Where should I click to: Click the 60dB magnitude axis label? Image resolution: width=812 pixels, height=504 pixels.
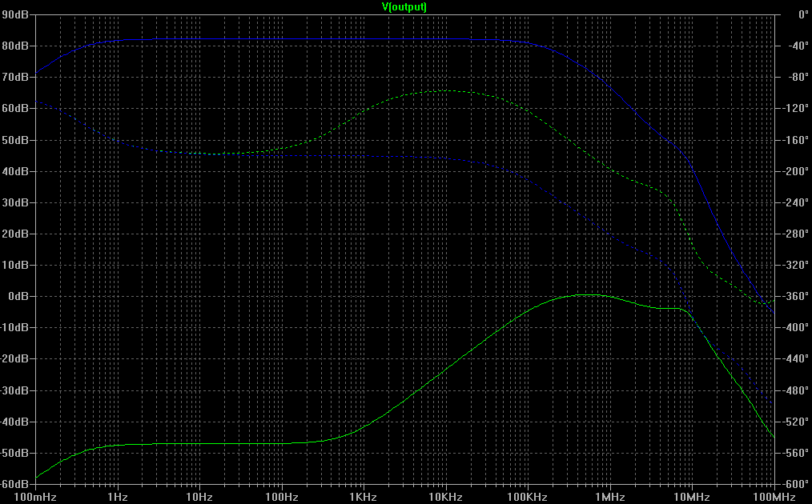[15, 108]
